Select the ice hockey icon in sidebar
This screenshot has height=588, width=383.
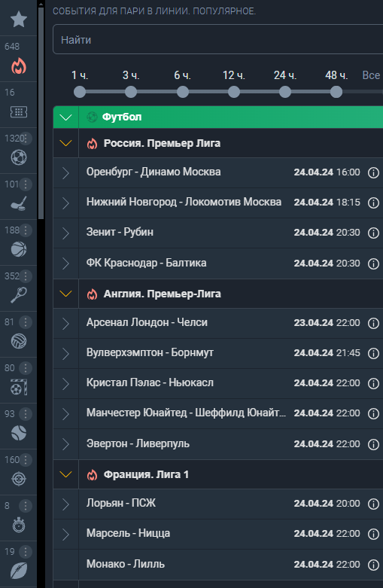point(18,203)
